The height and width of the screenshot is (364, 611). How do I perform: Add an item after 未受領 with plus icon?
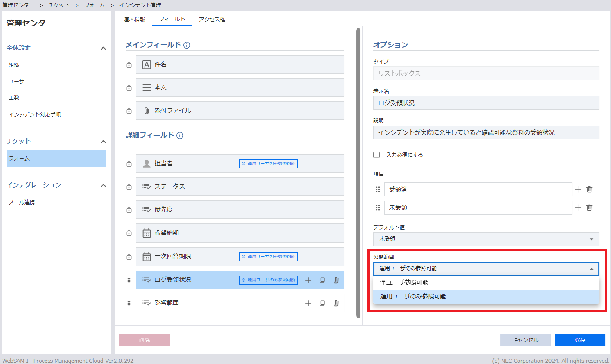point(578,208)
